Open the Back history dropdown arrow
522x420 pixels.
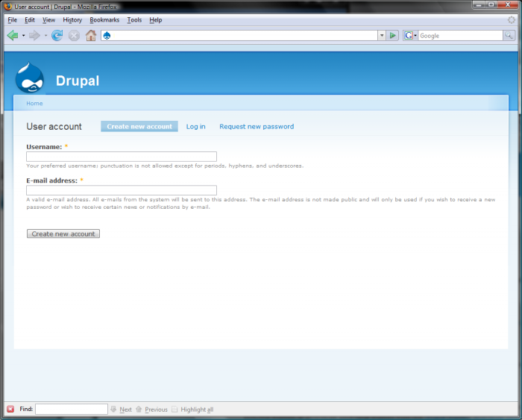coord(24,35)
